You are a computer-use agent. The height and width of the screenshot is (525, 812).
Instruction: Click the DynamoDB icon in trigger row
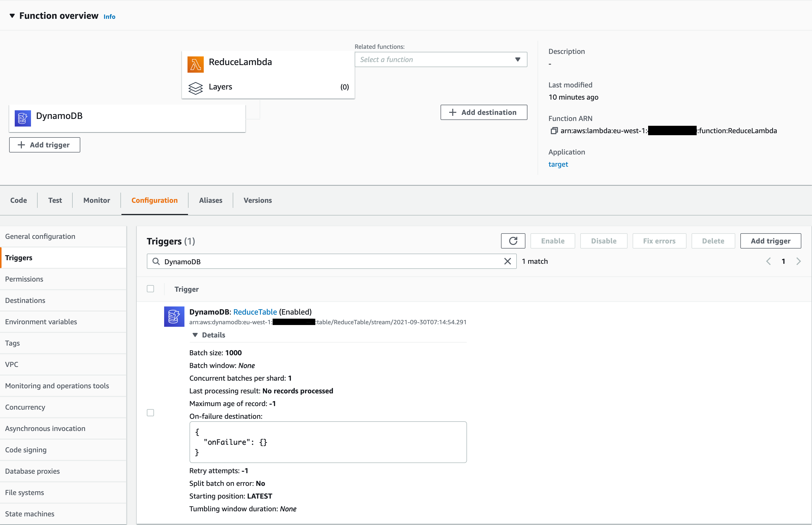(x=174, y=316)
